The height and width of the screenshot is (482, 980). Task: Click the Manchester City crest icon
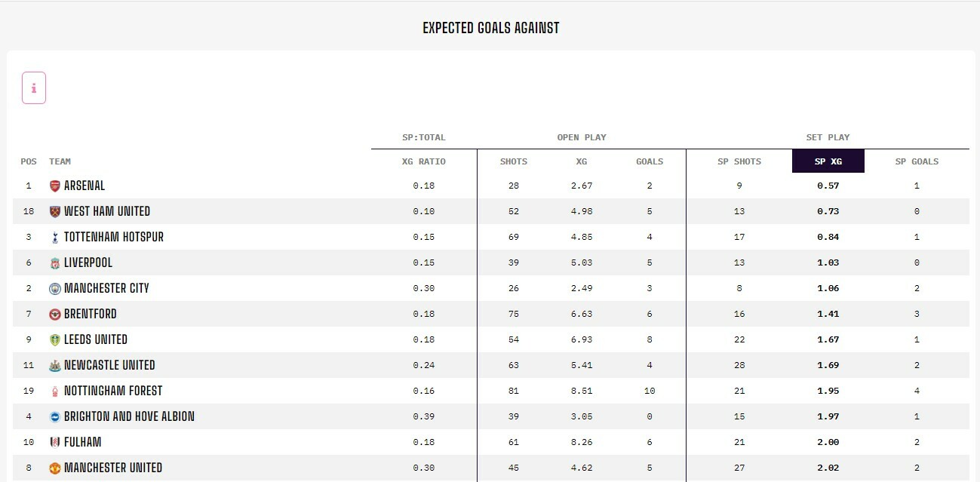[x=54, y=288]
